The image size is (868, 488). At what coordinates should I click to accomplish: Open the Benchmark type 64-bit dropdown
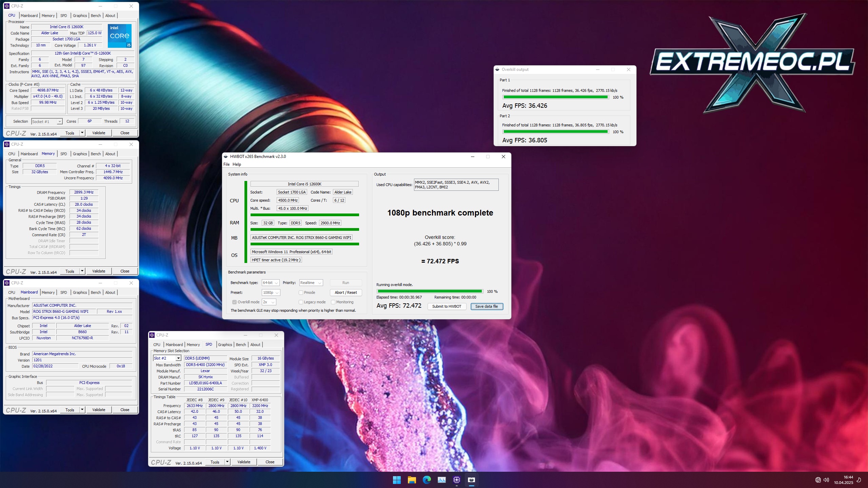click(x=271, y=283)
